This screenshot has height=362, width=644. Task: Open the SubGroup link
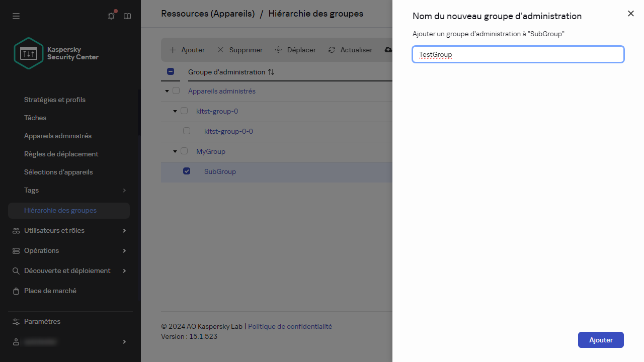(220, 171)
